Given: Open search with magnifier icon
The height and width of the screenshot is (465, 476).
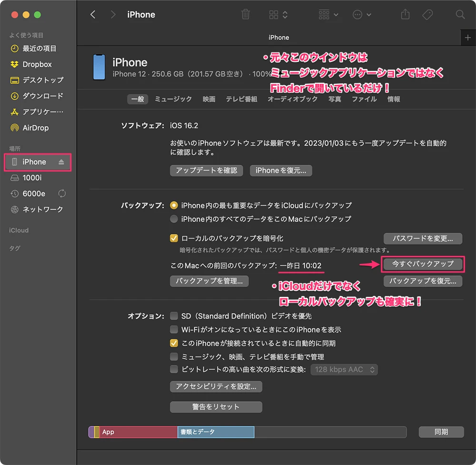Looking at the screenshot, I should pyautogui.click(x=460, y=14).
